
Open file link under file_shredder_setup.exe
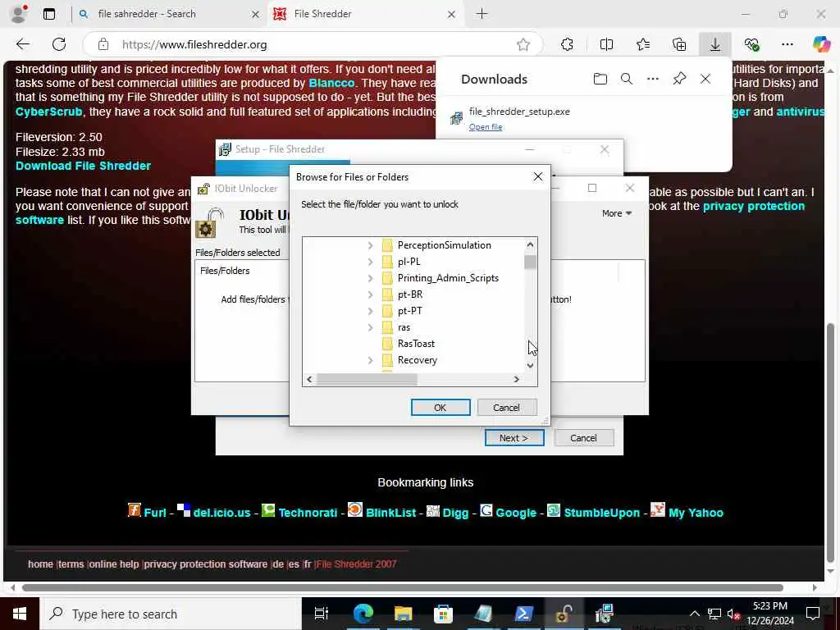pyautogui.click(x=486, y=127)
